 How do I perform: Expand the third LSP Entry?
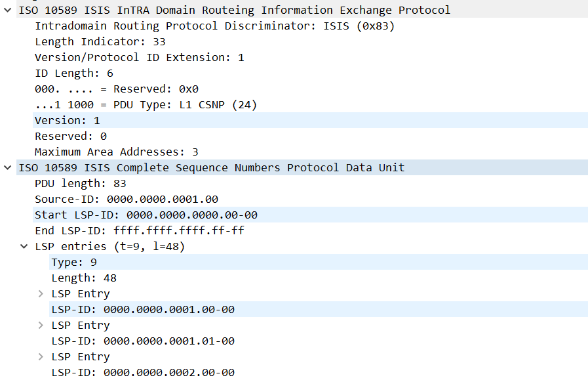[x=41, y=356]
